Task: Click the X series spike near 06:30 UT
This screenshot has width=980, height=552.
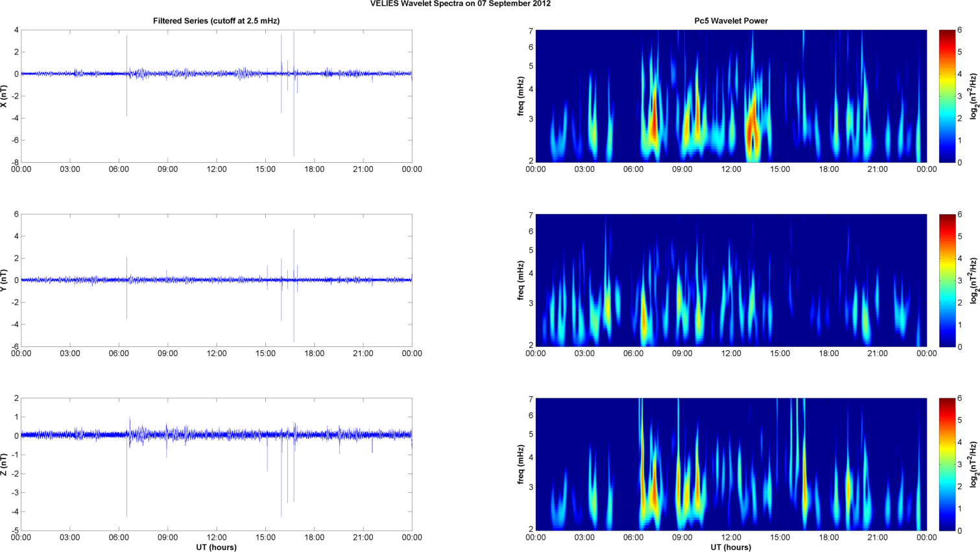Action: (126, 75)
